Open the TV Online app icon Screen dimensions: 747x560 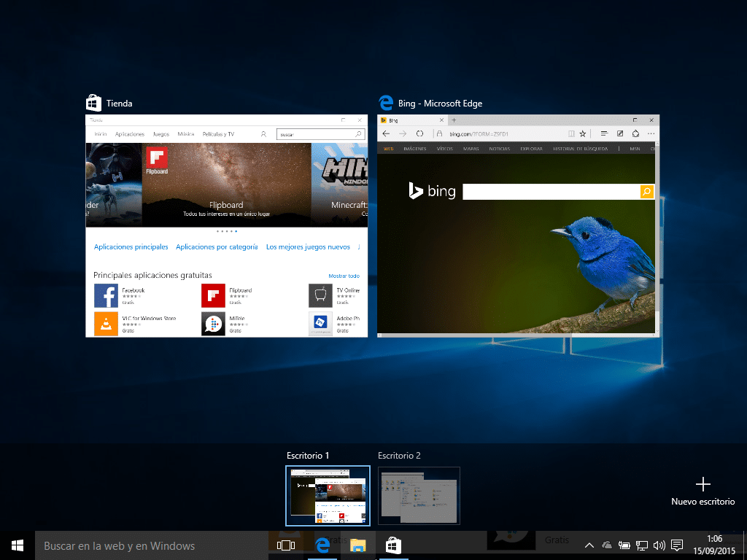pyautogui.click(x=320, y=296)
